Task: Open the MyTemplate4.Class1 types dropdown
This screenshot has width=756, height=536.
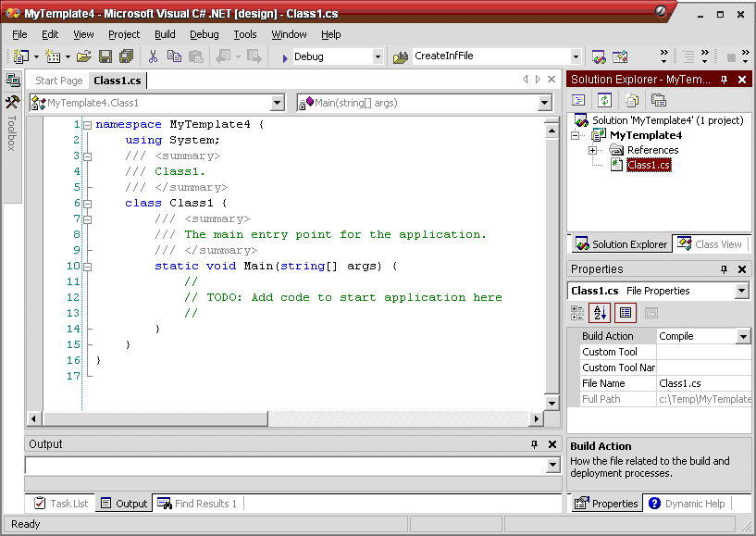Action: (278, 102)
